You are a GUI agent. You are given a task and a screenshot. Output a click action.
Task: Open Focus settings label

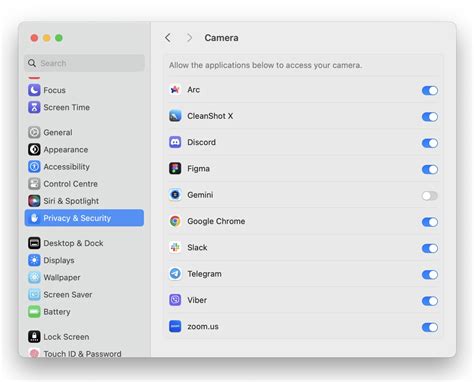point(54,90)
